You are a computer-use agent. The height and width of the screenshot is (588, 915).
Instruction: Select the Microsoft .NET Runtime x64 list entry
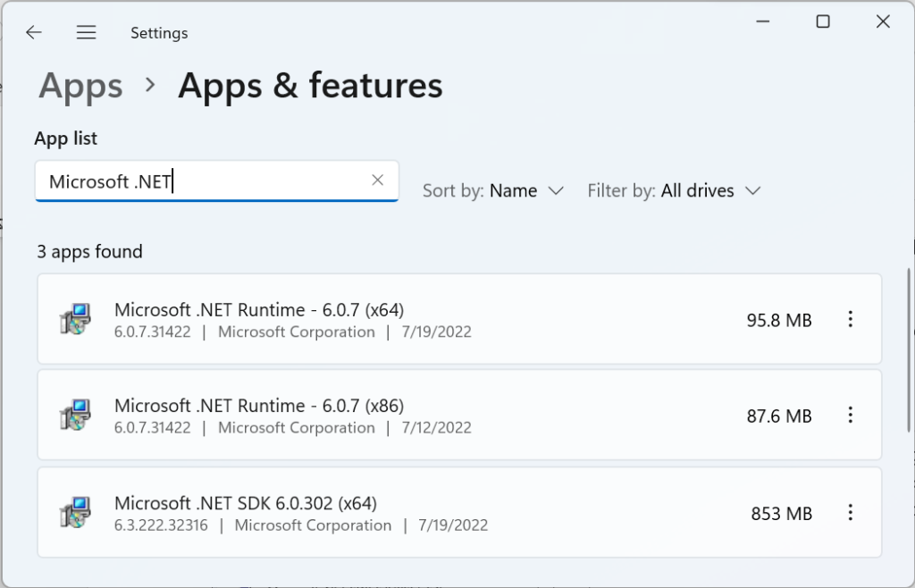tap(402, 319)
